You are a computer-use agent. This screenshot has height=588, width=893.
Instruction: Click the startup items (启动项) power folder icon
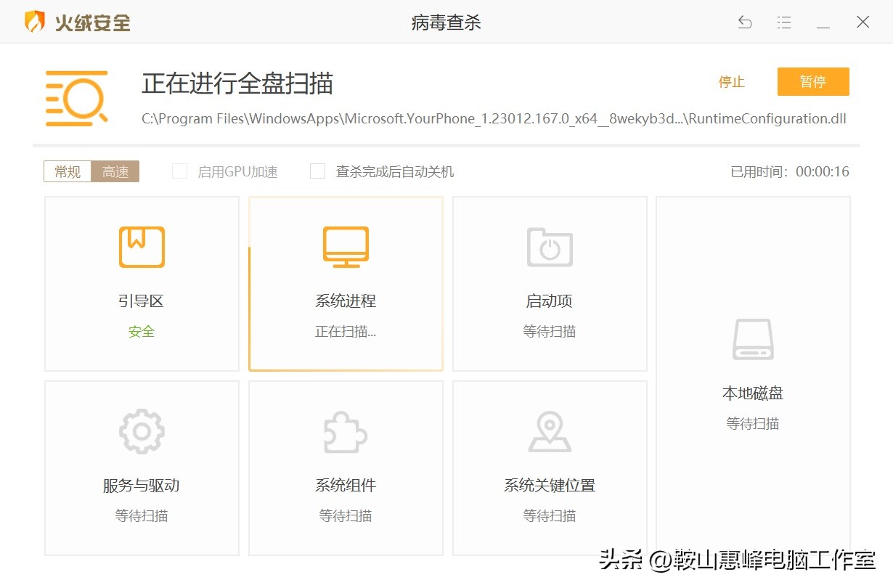(550, 247)
